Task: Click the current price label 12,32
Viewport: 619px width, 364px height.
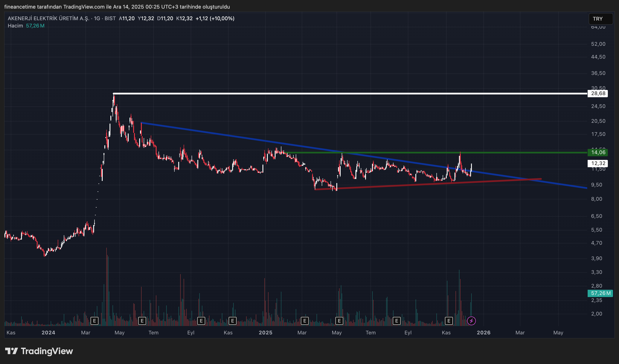Action: pos(598,163)
